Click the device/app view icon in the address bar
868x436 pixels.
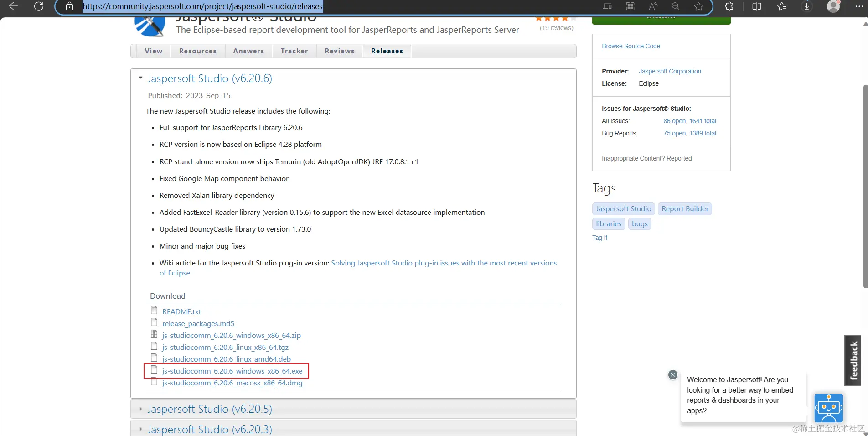click(x=607, y=6)
